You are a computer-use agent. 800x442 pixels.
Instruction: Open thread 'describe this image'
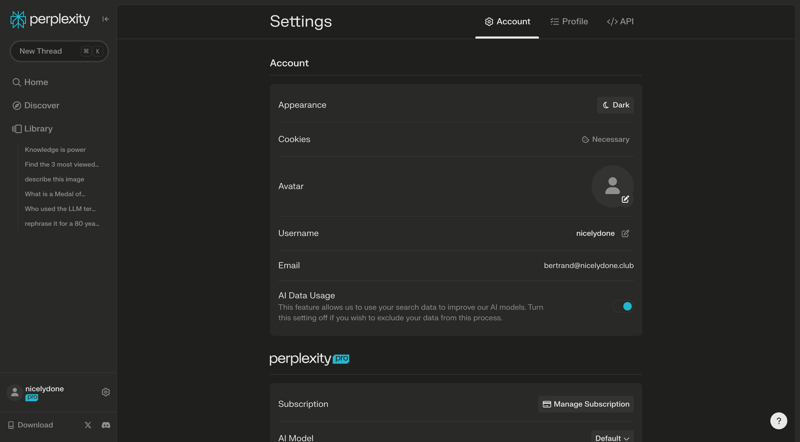[55, 179]
